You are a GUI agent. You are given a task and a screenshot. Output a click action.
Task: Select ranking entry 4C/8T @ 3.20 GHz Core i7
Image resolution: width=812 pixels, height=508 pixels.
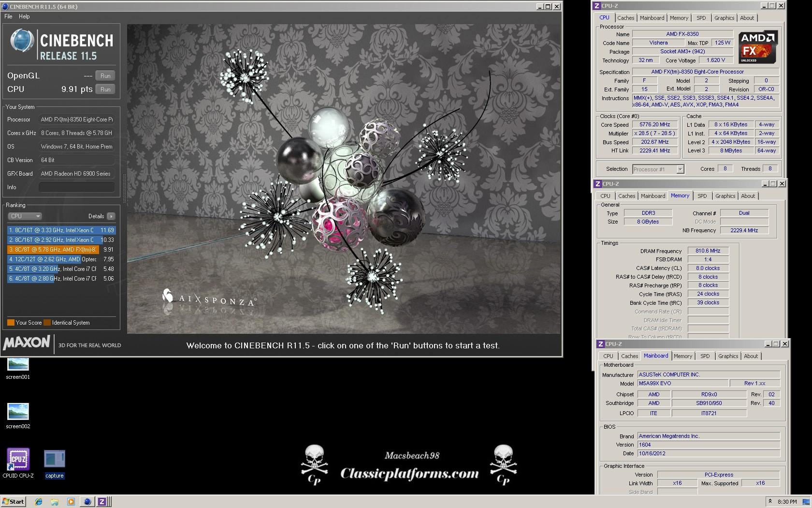click(61, 269)
